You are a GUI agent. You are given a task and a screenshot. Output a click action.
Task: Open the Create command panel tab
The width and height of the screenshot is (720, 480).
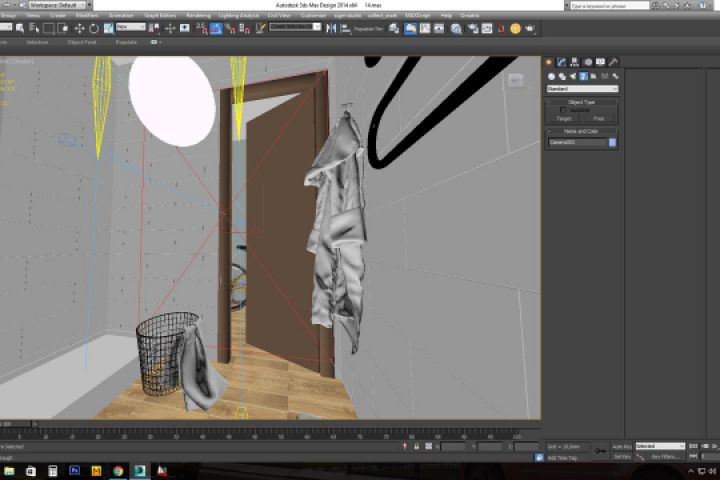(x=549, y=62)
